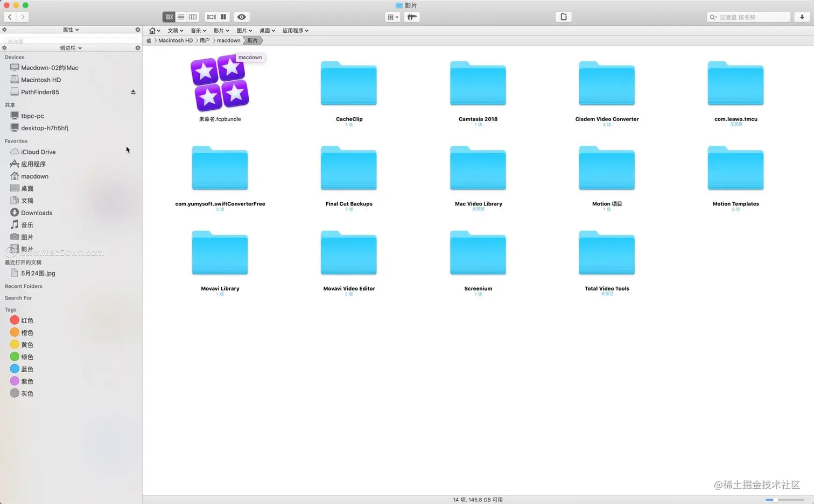Open Downloads in sidebar Favorites

click(37, 213)
